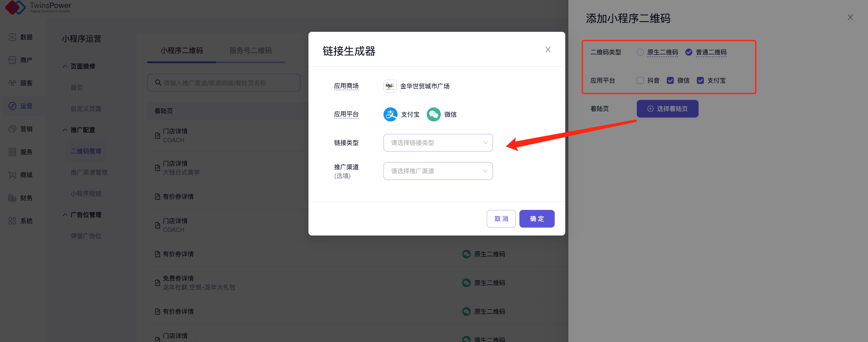Select the 原生二维码 radio option
This screenshot has height=342, width=868.
pyautogui.click(x=640, y=52)
